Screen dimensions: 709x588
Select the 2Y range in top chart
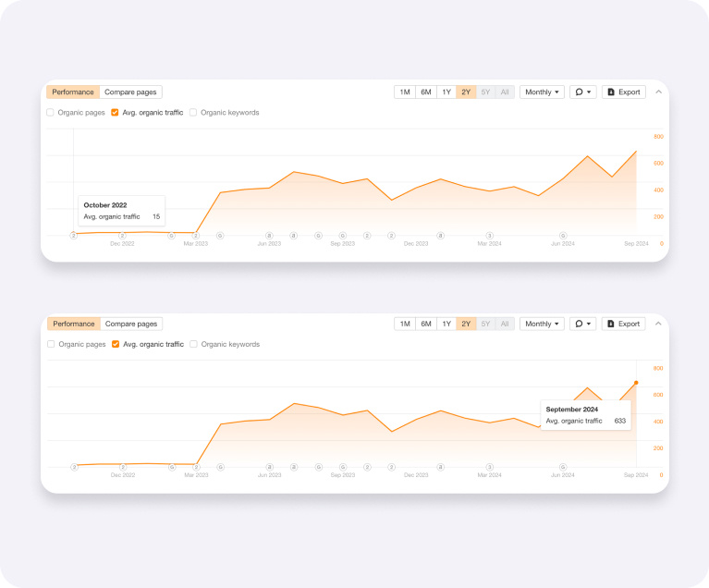[466, 92]
